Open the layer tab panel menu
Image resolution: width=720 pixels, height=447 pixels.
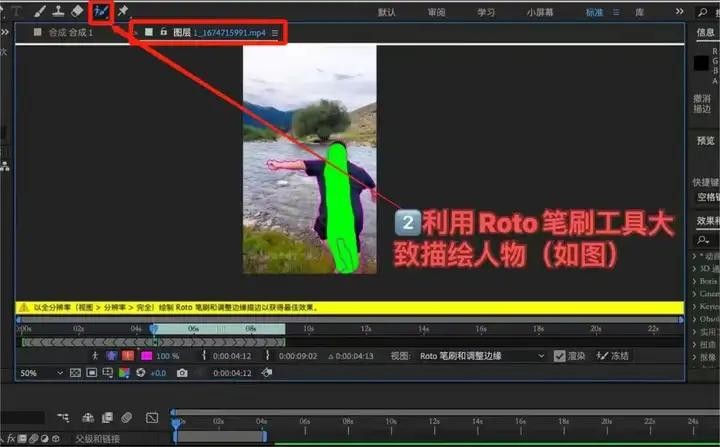point(275,33)
